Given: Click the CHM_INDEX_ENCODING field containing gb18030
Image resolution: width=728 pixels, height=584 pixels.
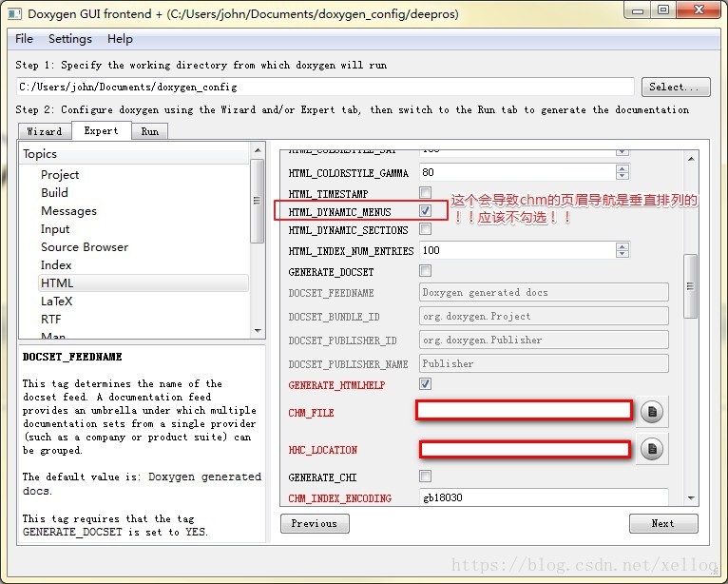Looking at the screenshot, I should tap(544, 497).
